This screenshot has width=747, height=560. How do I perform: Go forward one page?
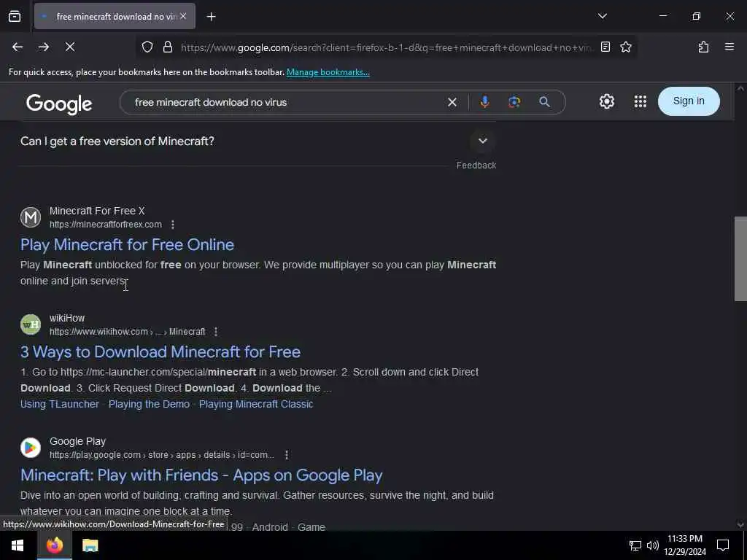click(x=43, y=47)
